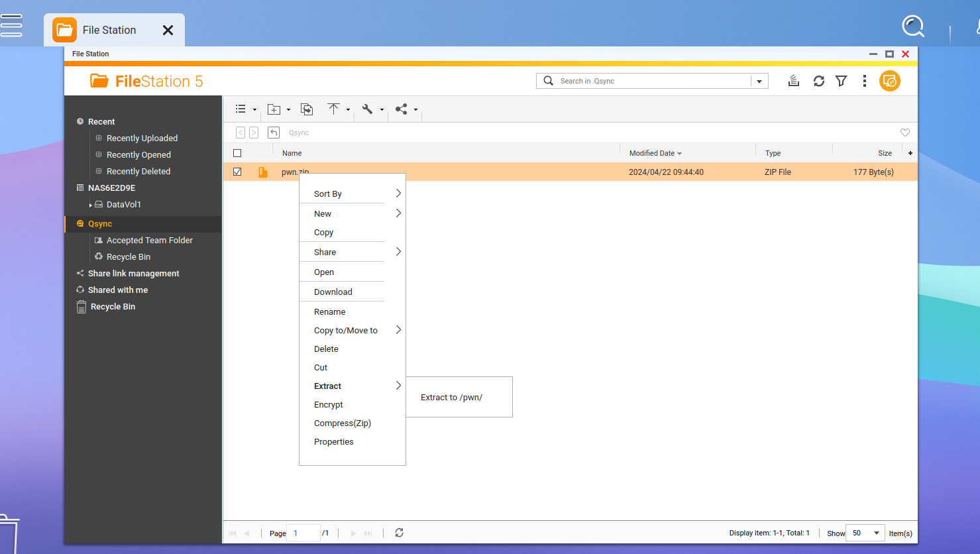The height and width of the screenshot is (554, 980).
Task: Click the upload toolbar icon
Action: coord(333,109)
